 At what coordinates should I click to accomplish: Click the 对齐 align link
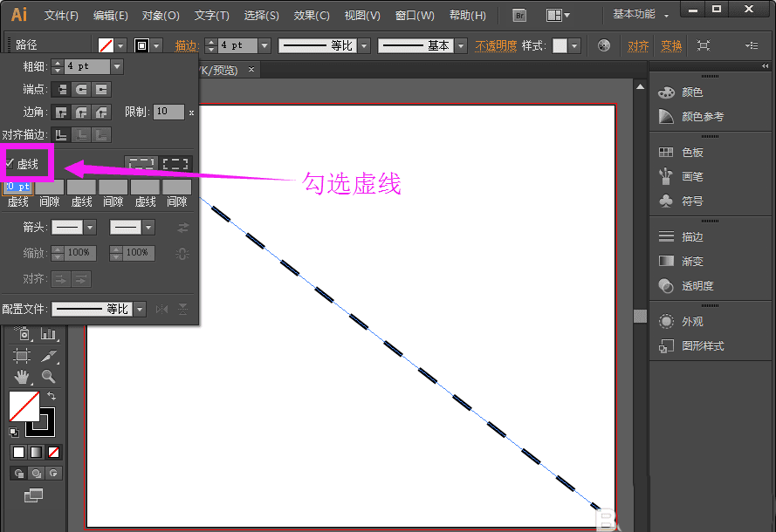click(x=638, y=45)
